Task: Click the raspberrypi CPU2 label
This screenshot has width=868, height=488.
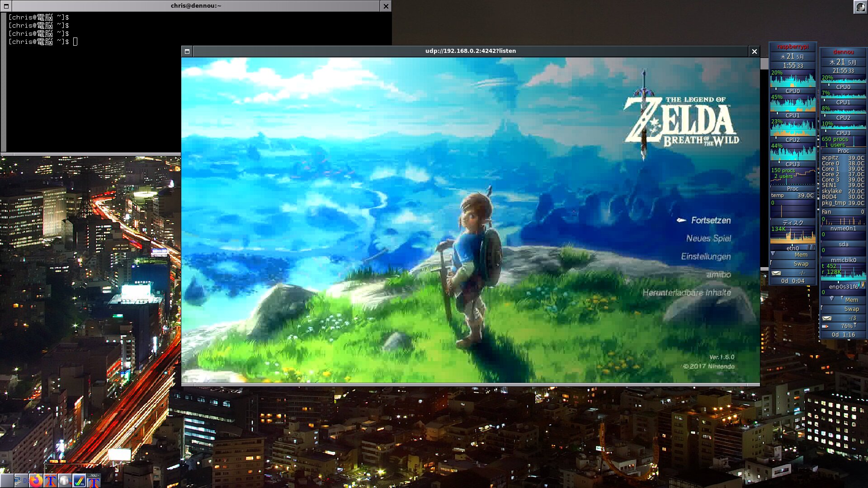Action: coord(793,140)
